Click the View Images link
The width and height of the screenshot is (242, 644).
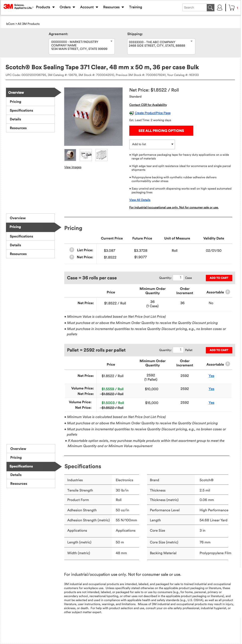pos(73,167)
